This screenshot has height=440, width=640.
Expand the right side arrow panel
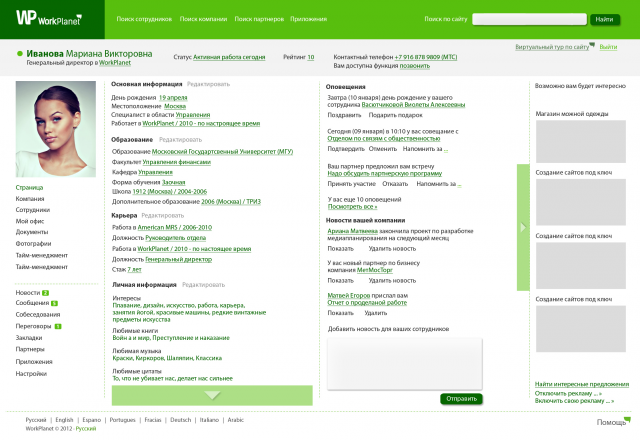[x=523, y=227]
